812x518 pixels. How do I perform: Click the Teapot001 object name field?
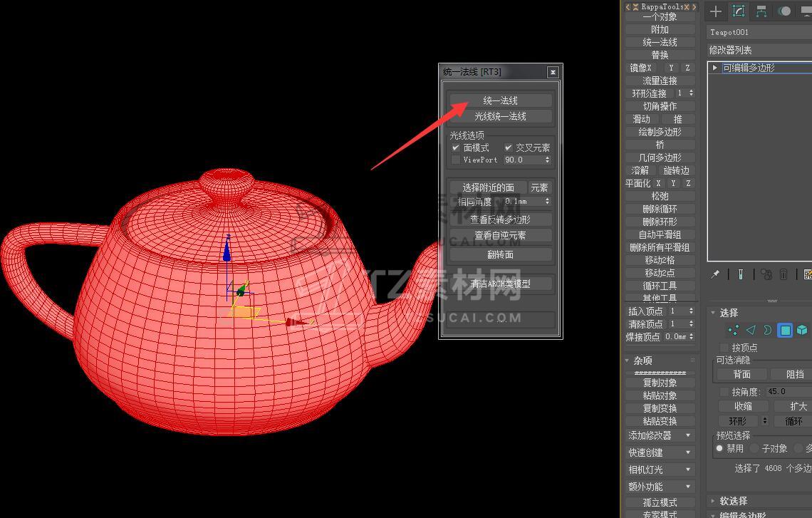click(x=759, y=32)
